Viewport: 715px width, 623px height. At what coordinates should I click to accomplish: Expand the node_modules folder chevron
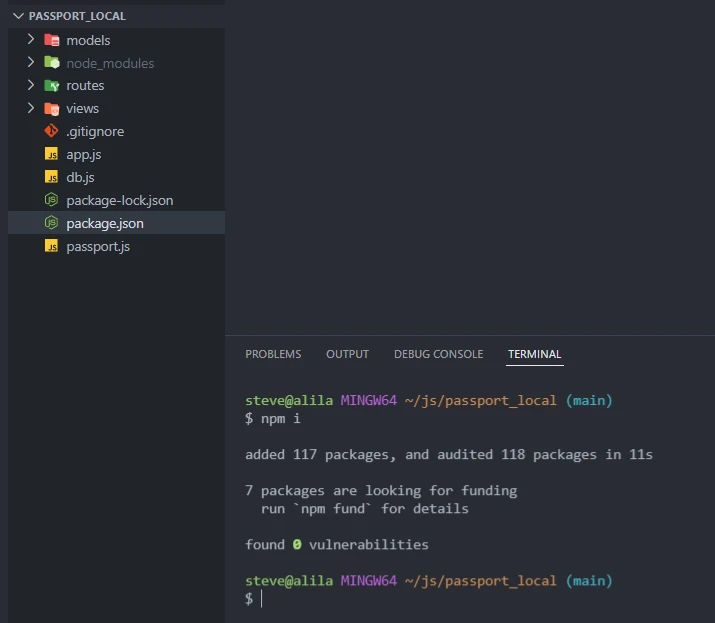31,63
